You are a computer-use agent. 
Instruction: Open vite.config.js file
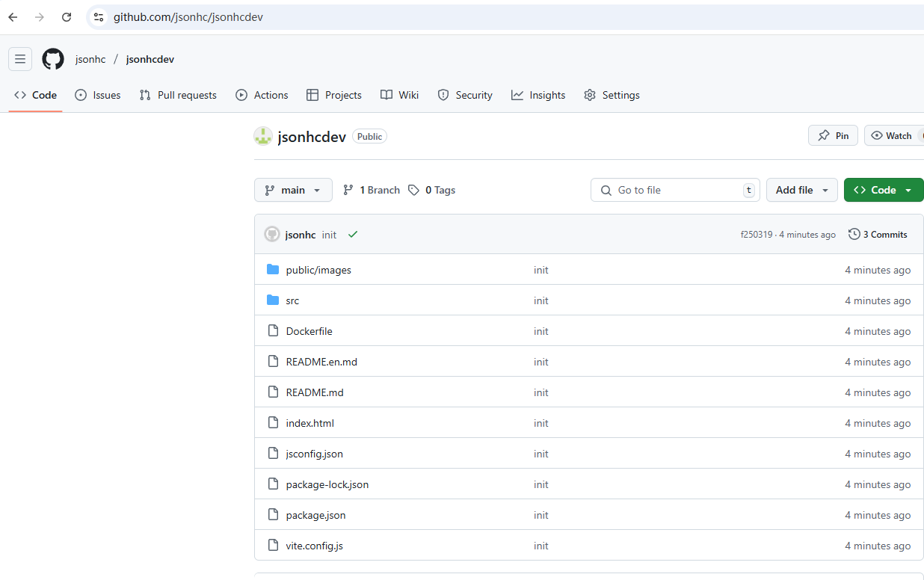(315, 546)
